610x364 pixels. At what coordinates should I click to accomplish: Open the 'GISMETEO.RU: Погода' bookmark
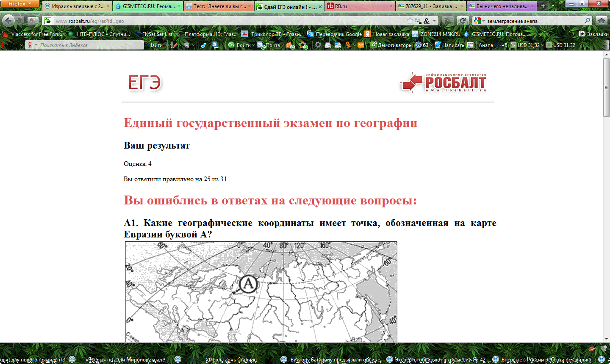[495, 34]
